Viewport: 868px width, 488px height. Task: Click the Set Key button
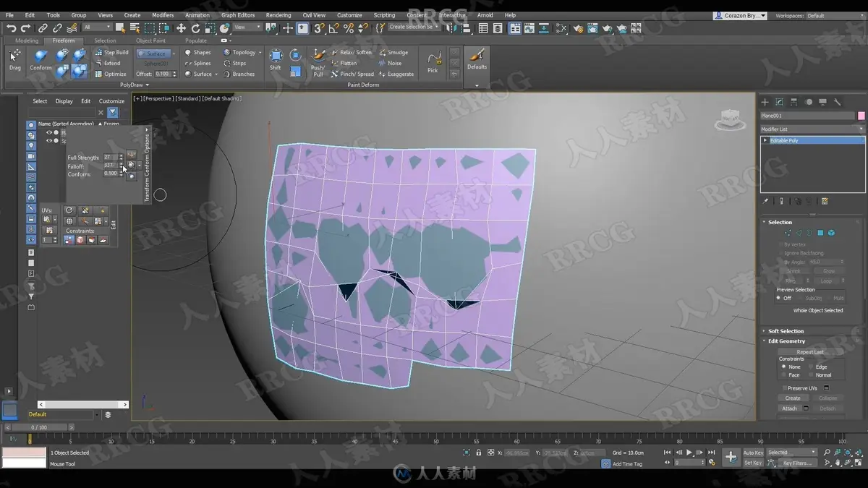pos(753,463)
